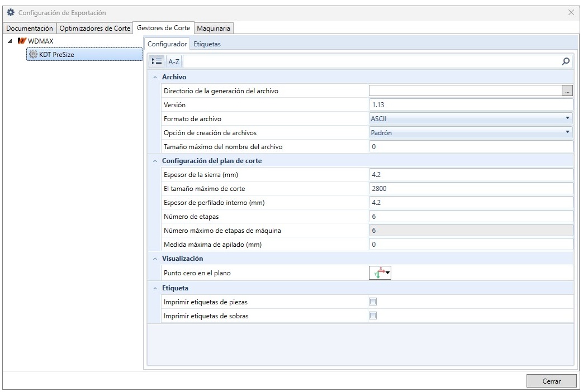Switch to the Etiquetas sub-tab
583x392 pixels.
(207, 44)
